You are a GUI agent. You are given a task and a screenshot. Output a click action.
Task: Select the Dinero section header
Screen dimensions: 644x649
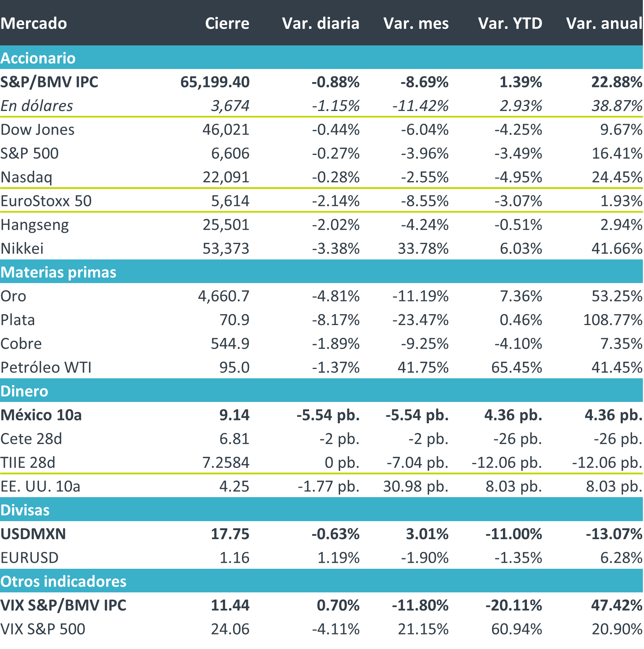pyautogui.click(x=24, y=391)
